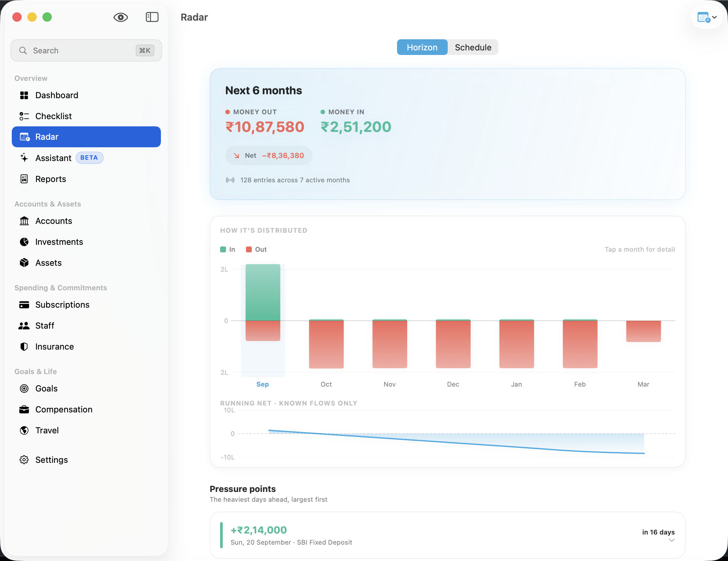Open Settings via its gear icon
This screenshot has width=728, height=561.
point(24,460)
